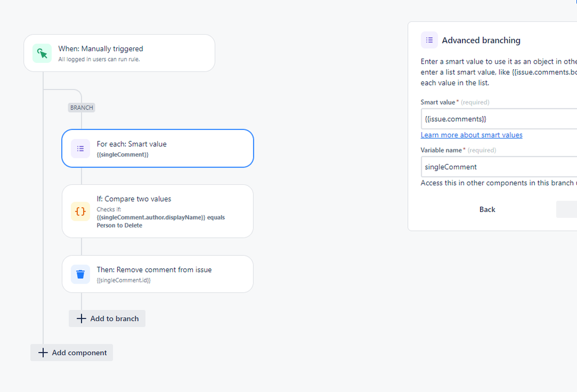Focus the Smart value input field

click(498, 119)
